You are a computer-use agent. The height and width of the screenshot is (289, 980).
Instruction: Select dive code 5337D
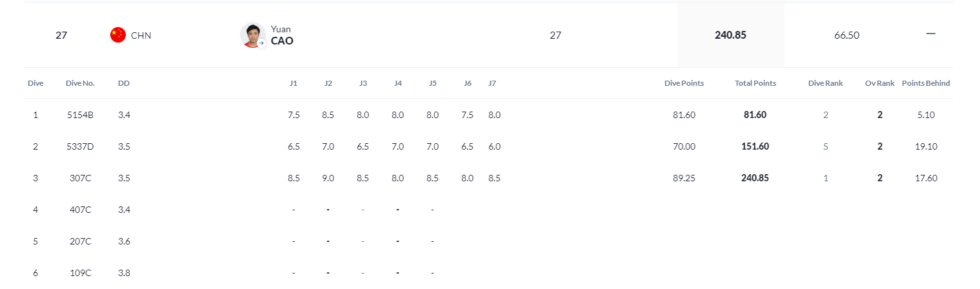pos(81,146)
